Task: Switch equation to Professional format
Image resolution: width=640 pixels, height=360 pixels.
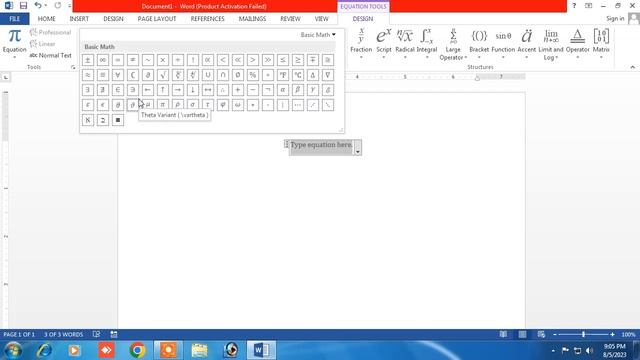Action: [50, 32]
